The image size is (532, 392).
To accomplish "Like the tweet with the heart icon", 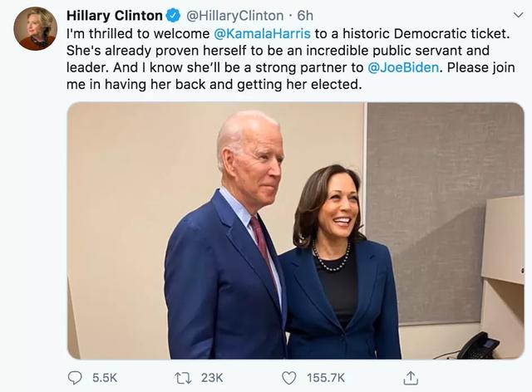I will click(288, 377).
